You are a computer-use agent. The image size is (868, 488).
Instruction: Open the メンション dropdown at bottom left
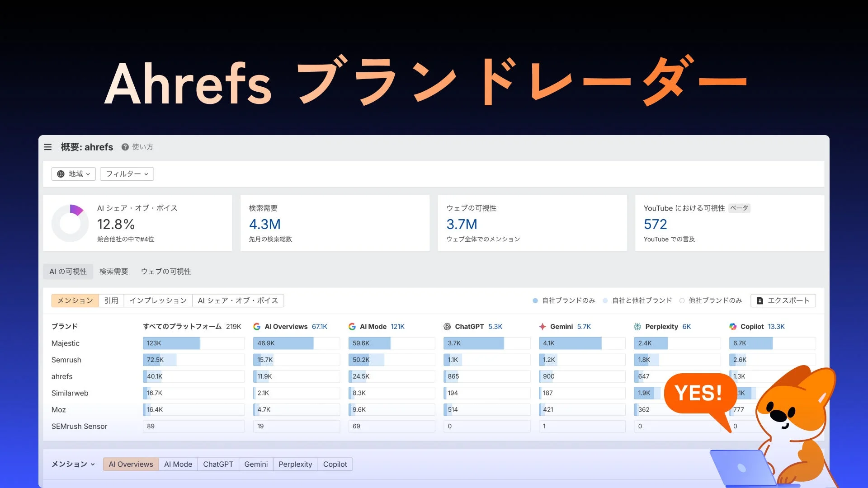pos(72,464)
